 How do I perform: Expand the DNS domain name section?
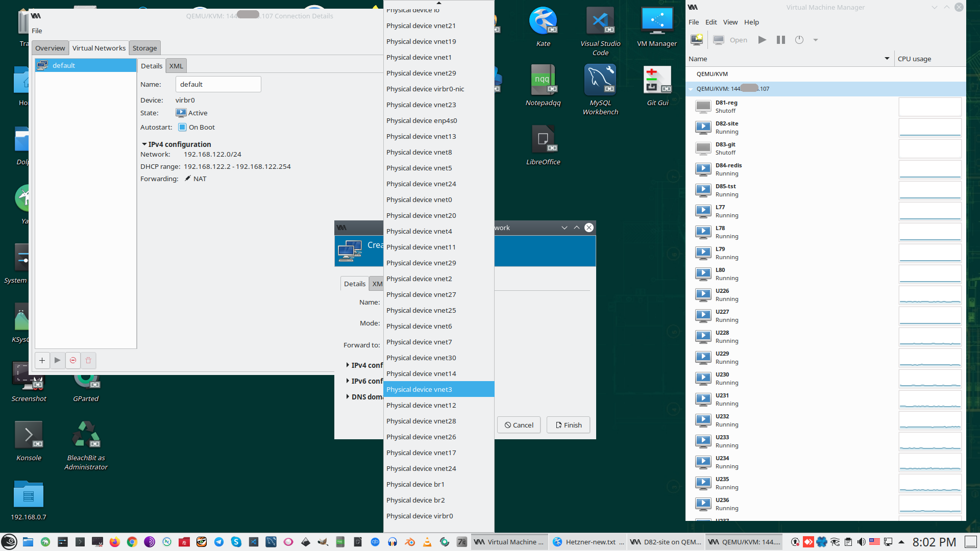(x=348, y=397)
